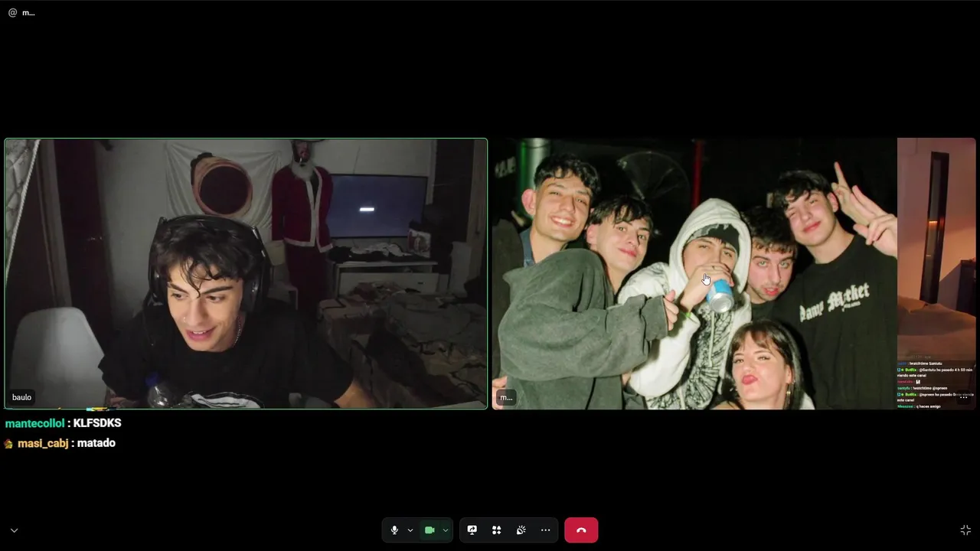
Task: Open the activities launcher
Action: coord(497,530)
